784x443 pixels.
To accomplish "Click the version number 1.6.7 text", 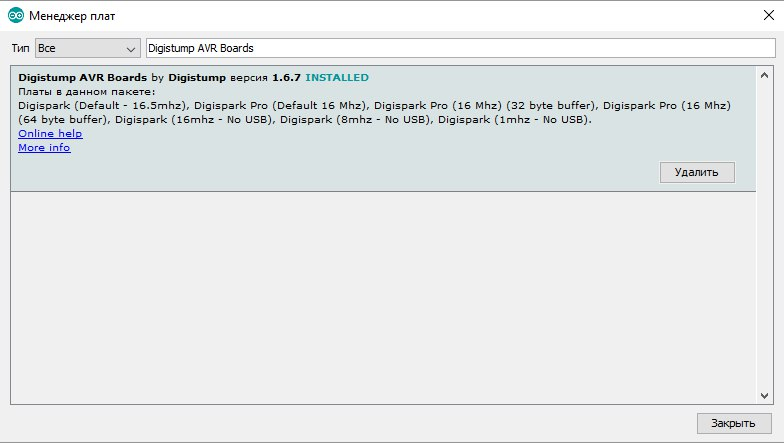I will 286,77.
